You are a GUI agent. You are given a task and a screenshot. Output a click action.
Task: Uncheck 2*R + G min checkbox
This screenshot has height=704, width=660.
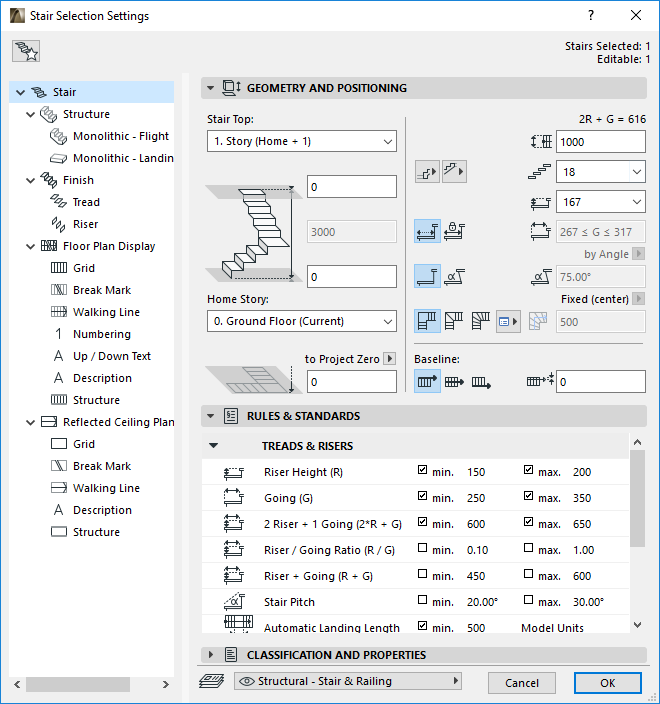(422, 522)
